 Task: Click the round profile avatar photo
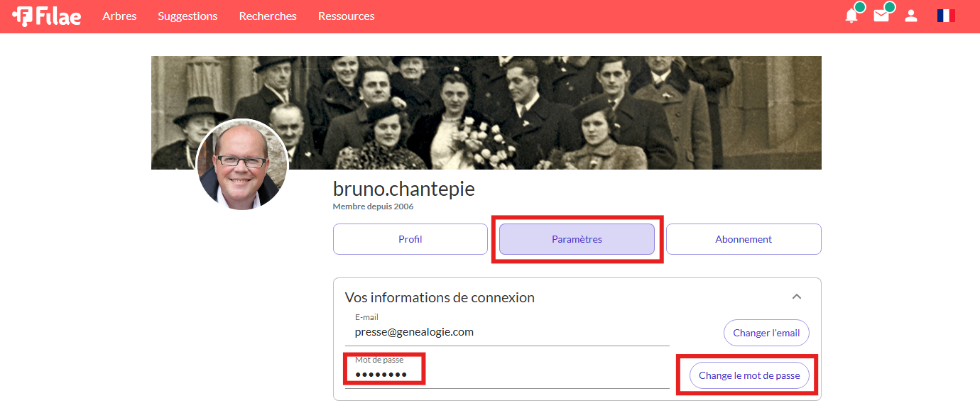tap(241, 165)
